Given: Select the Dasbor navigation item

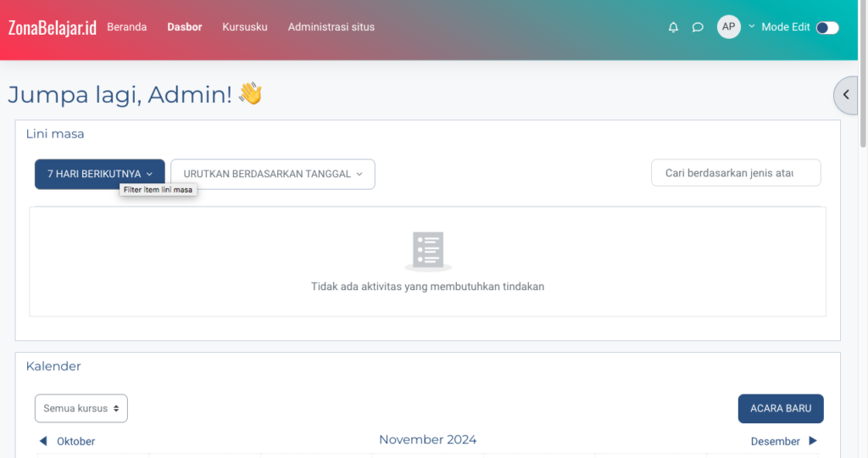Looking at the screenshot, I should pos(184,27).
